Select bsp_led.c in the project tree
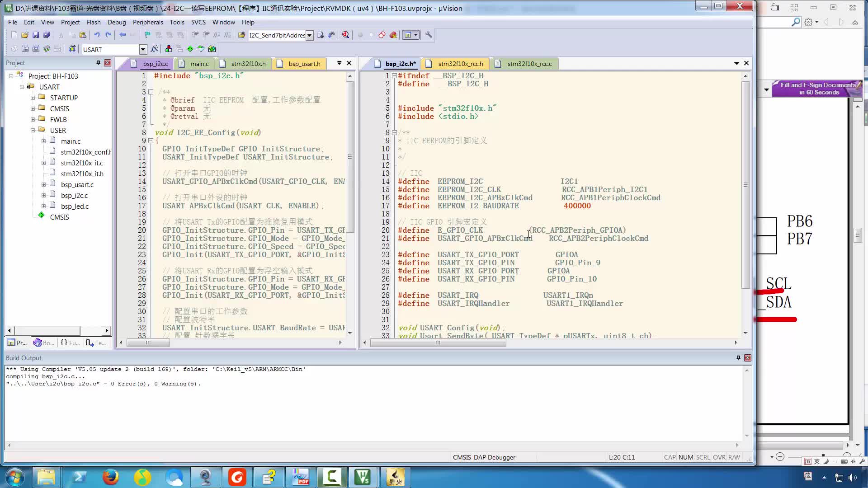868x488 pixels. (x=75, y=206)
